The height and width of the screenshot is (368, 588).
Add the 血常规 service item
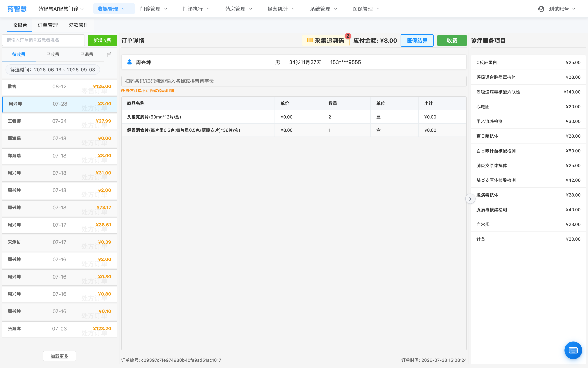click(x=528, y=224)
